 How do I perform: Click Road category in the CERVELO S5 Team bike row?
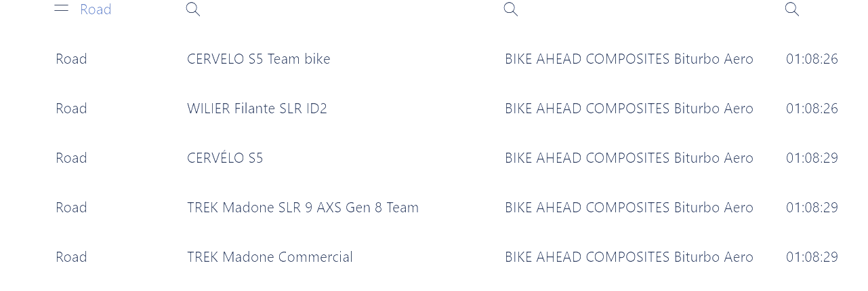[x=71, y=59]
